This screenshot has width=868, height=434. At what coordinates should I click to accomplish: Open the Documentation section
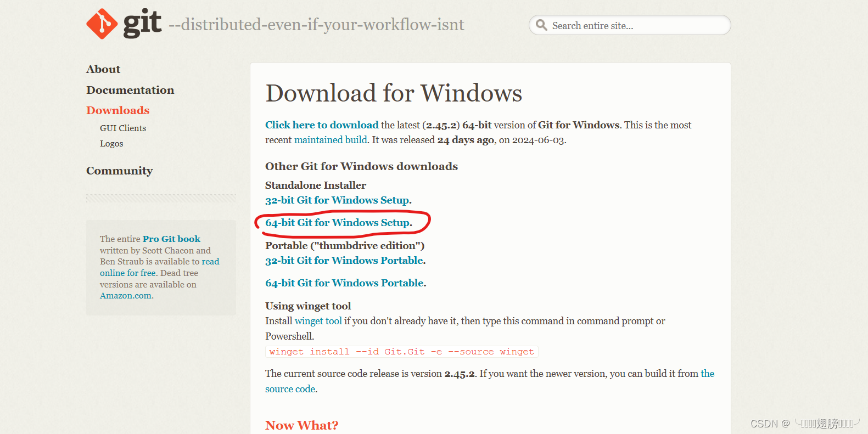pyautogui.click(x=130, y=90)
